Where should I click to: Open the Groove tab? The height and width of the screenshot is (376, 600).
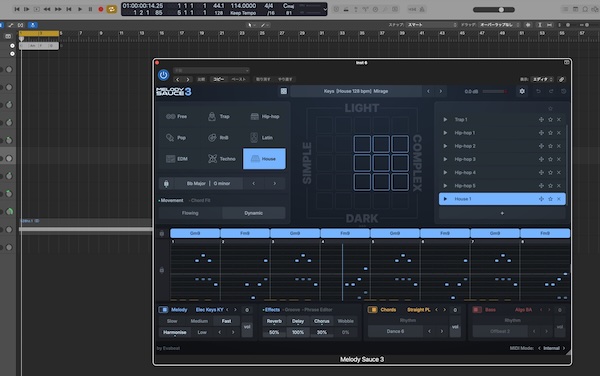click(291, 310)
